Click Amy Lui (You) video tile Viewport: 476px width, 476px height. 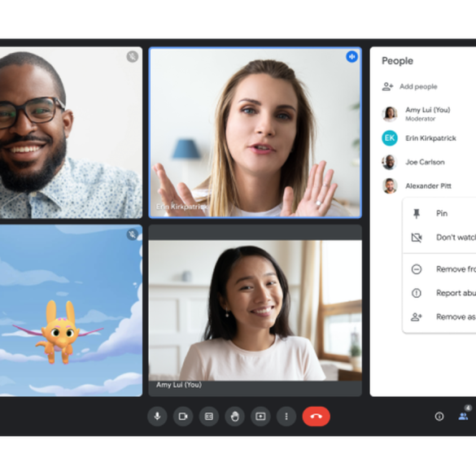[255, 310]
